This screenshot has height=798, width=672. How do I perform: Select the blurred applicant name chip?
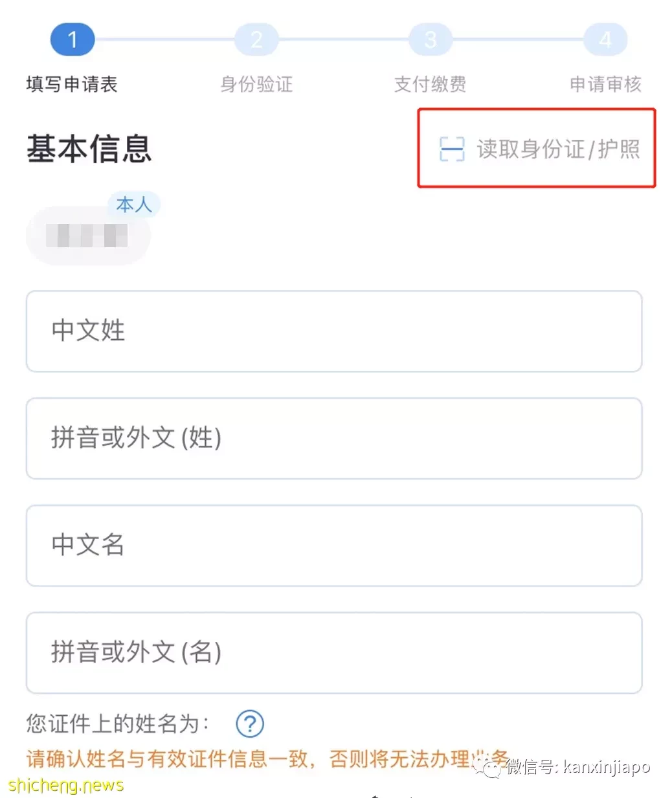coord(88,236)
